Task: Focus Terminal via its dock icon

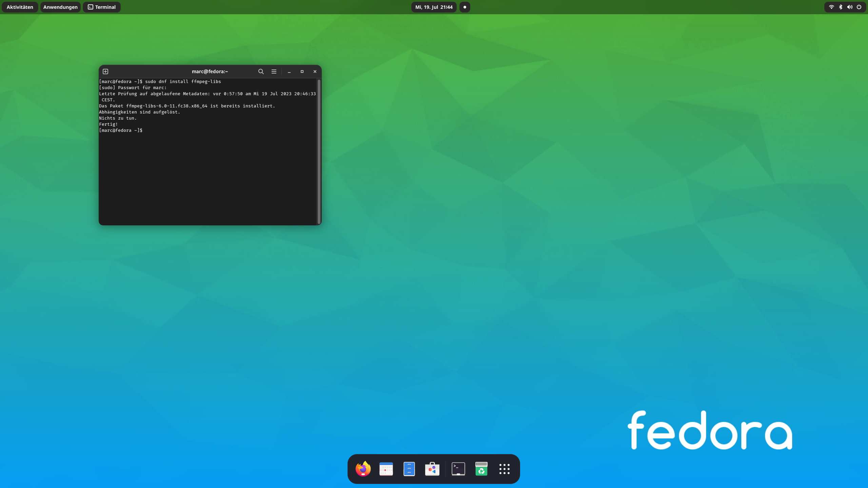Action: click(x=458, y=469)
